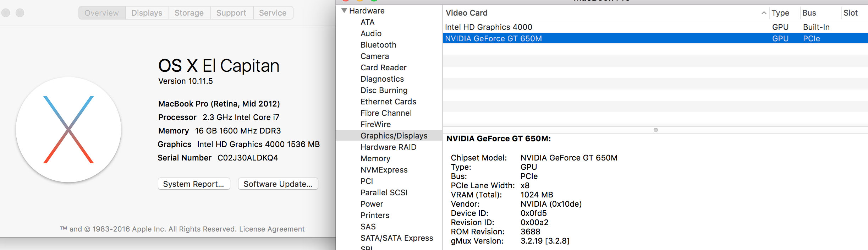The width and height of the screenshot is (868, 250).
Task: Click the Bus column header
Action: tap(809, 13)
